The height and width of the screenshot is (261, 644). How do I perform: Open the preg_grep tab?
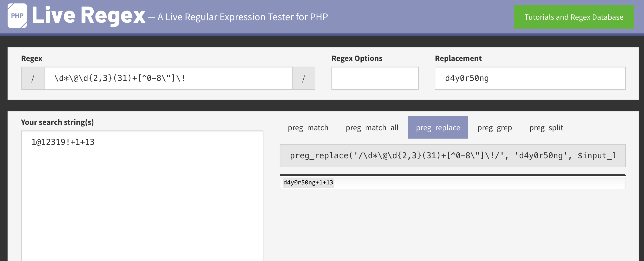tap(494, 128)
